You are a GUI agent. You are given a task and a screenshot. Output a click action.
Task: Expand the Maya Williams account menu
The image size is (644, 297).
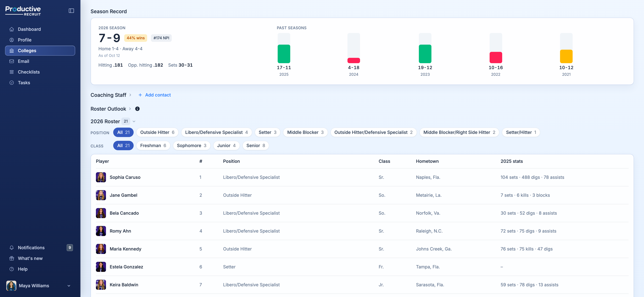coord(69,286)
